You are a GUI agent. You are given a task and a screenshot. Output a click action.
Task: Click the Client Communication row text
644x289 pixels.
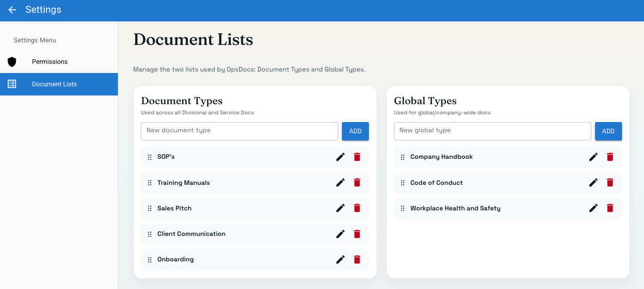click(x=191, y=234)
